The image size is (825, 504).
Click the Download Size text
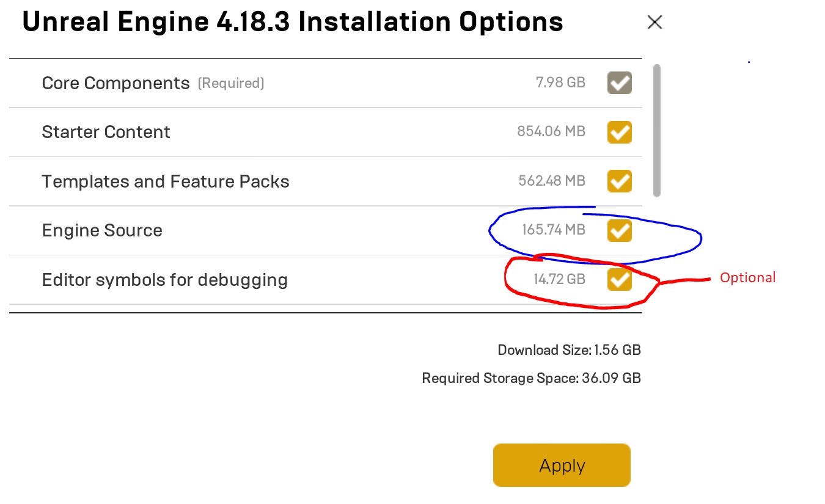click(x=569, y=350)
